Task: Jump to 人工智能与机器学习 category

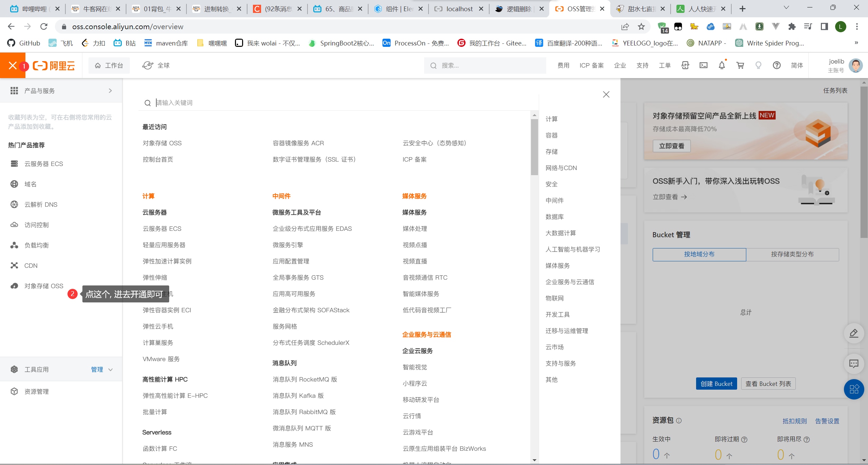Action: (573, 249)
